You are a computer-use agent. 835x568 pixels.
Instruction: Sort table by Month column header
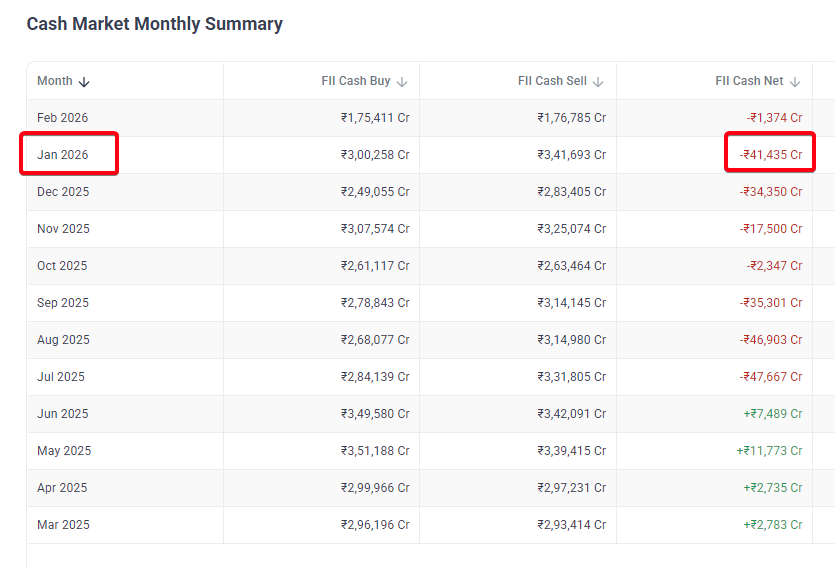[x=55, y=81]
